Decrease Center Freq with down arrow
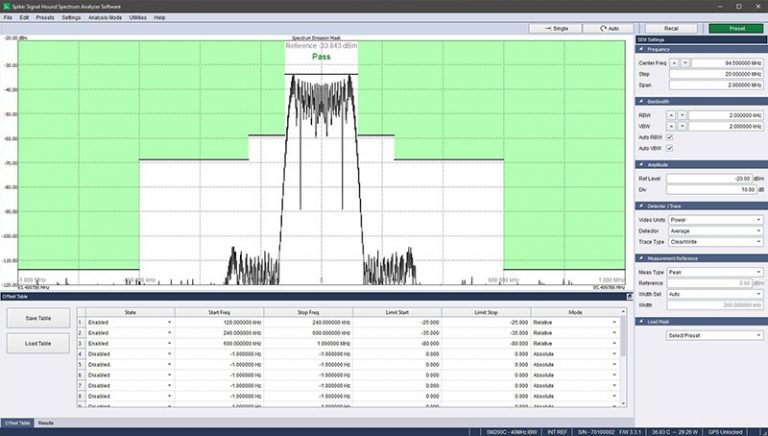The width and height of the screenshot is (768, 436). pyautogui.click(x=684, y=62)
